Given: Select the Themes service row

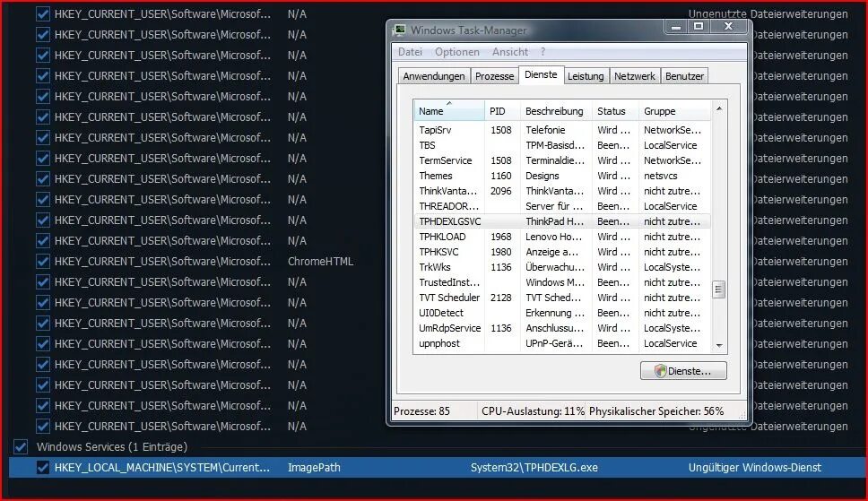Looking at the screenshot, I should click(x=562, y=176).
